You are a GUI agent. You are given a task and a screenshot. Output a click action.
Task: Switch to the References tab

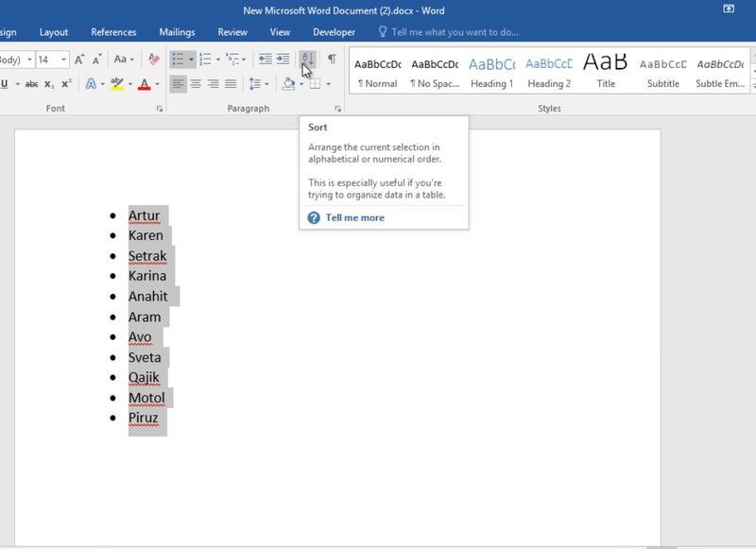click(x=113, y=32)
